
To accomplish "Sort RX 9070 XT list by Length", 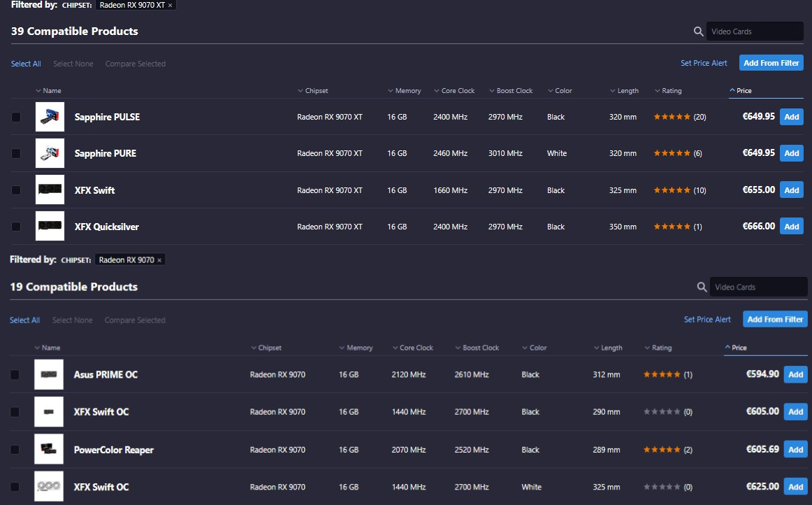I will coord(624,91).
